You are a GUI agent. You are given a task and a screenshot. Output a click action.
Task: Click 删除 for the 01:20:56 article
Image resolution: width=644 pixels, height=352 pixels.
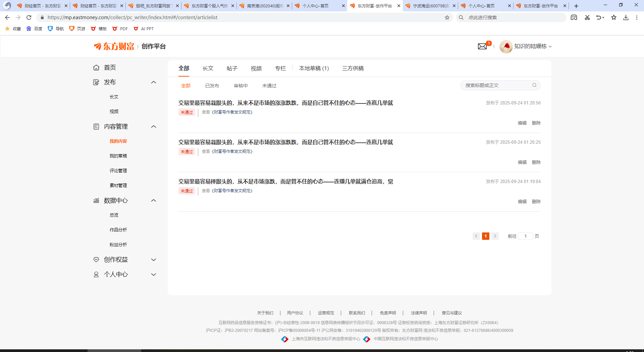536,123
